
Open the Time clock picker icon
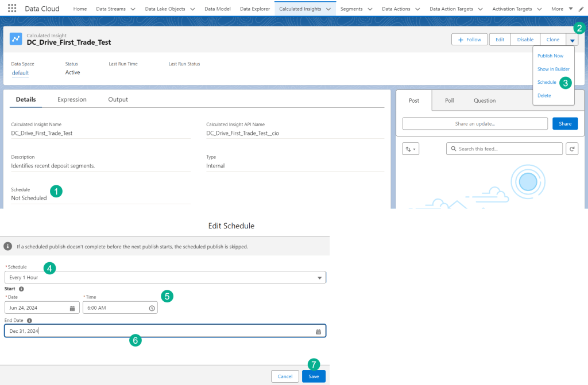152,308
